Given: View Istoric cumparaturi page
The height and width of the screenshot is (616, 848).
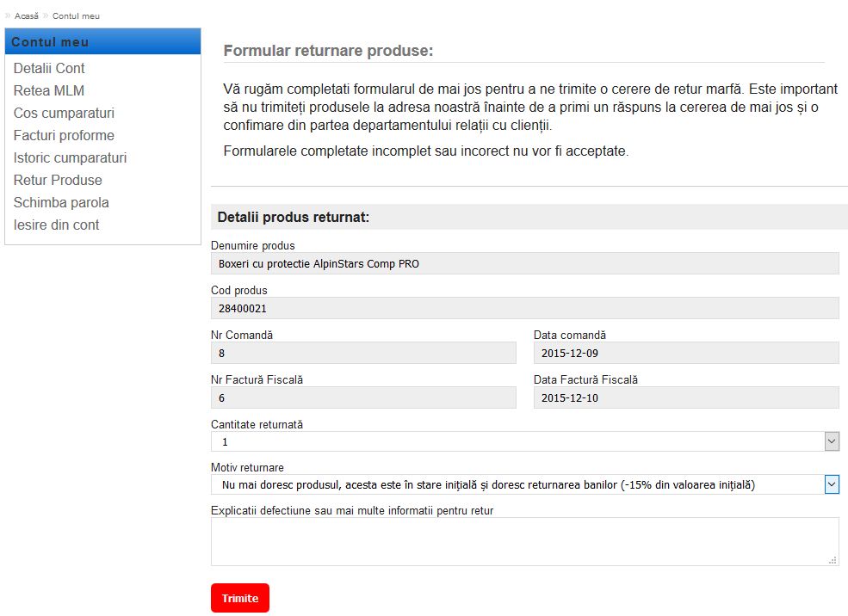Looking at the screenshot, I should tap(70, 158).
